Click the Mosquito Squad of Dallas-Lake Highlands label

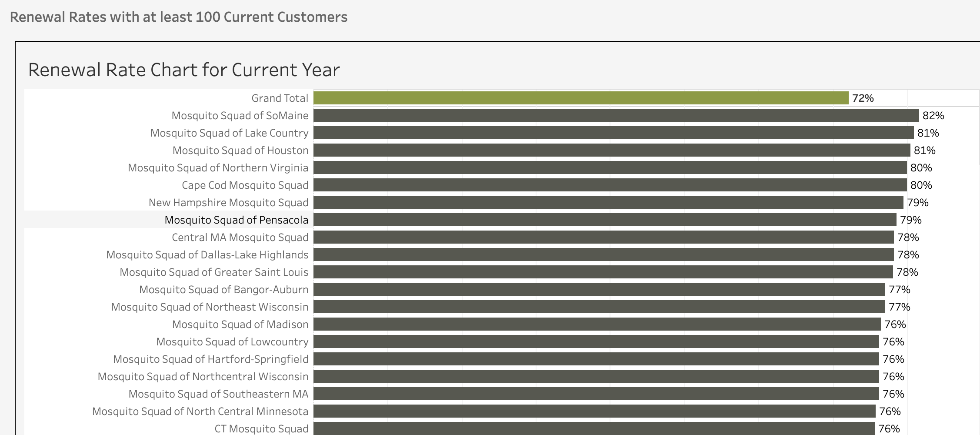207,255
